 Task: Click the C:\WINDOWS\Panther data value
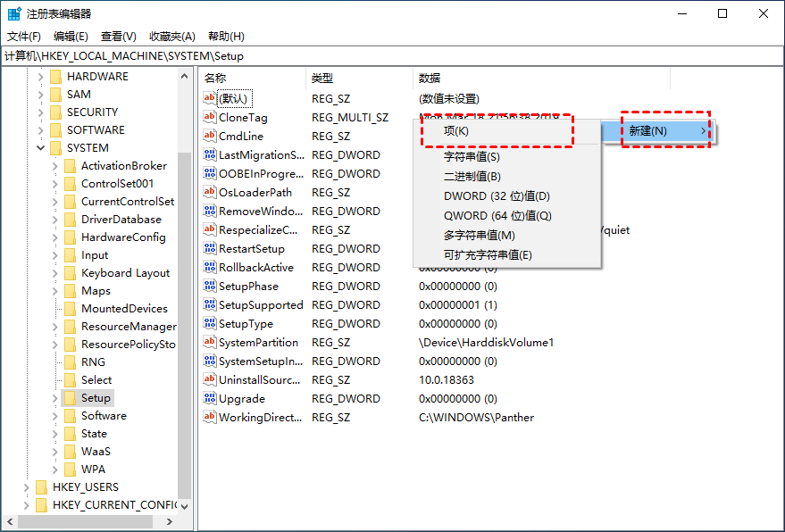coord(476,418)
